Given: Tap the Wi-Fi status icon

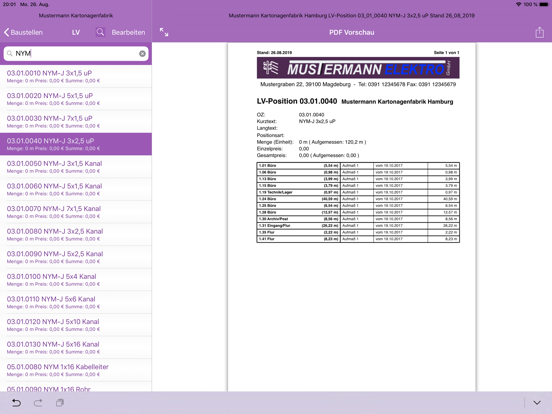Looking at the screenshot, I should pos(519,4).
